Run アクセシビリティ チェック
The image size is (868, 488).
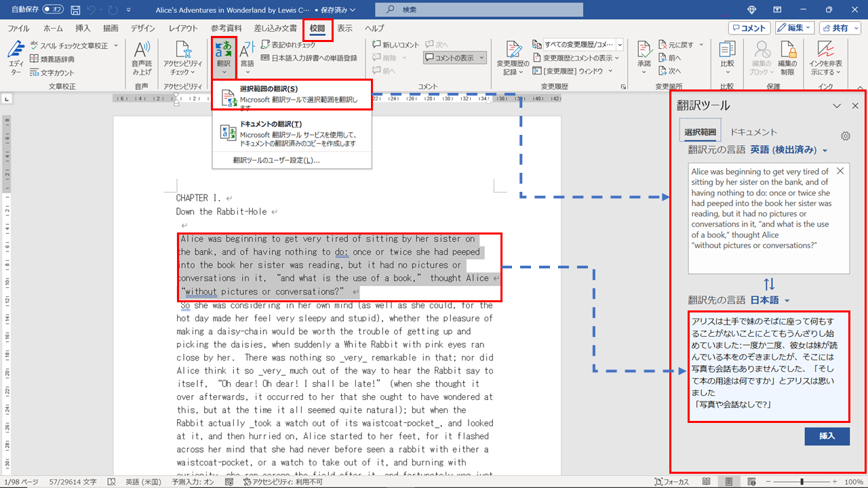click(x=183, y=58)
